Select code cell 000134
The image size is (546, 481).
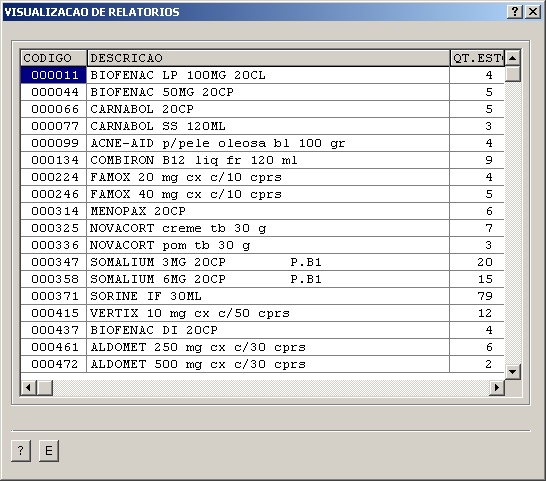(54, 160)
